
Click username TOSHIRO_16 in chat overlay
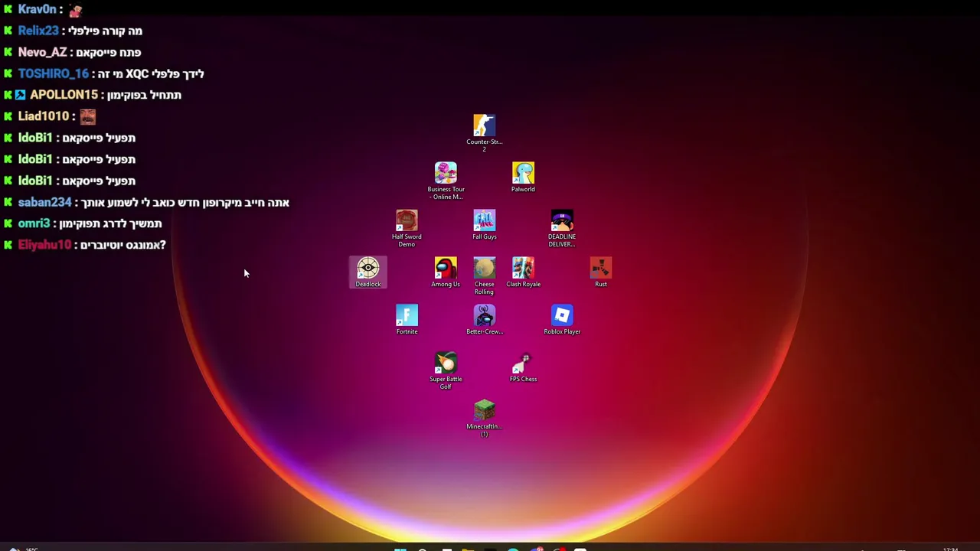coord(54,73)
